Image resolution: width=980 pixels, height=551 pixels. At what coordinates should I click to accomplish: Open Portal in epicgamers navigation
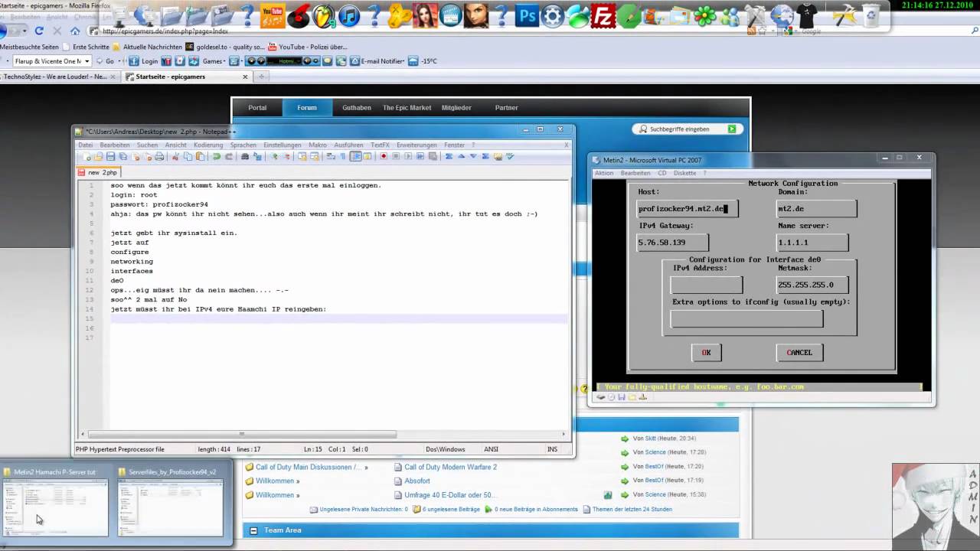coord(257,108)
